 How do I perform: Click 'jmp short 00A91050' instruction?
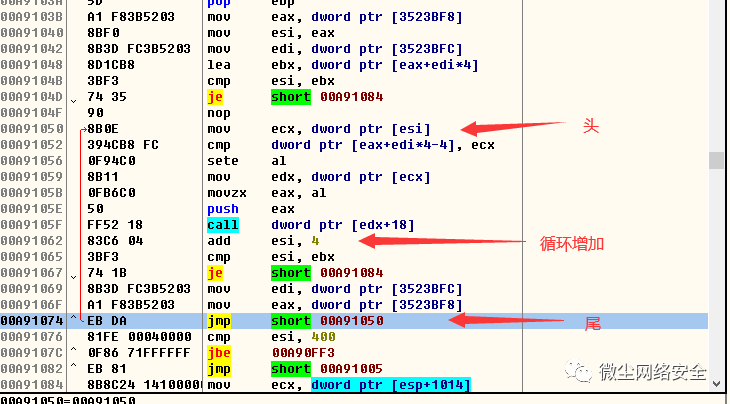pyautogui.click(x=295, y=321)
